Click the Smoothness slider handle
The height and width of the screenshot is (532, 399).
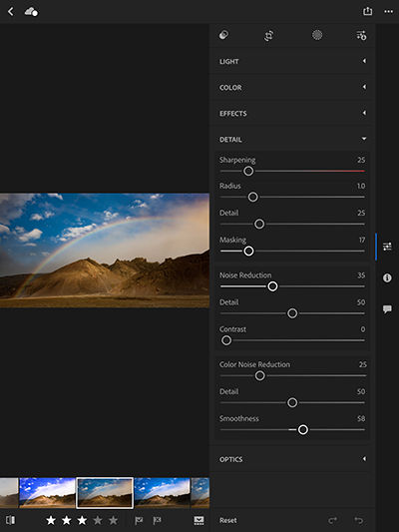coord(303,430)
